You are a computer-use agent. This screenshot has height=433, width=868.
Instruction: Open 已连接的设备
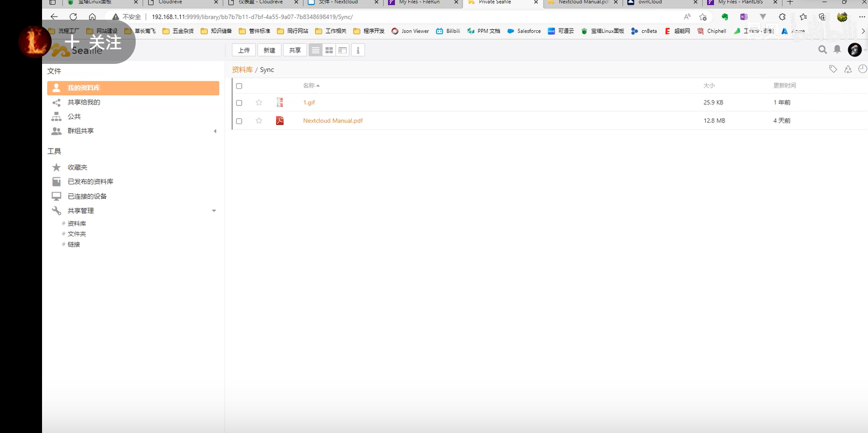(x=87, y=196)
